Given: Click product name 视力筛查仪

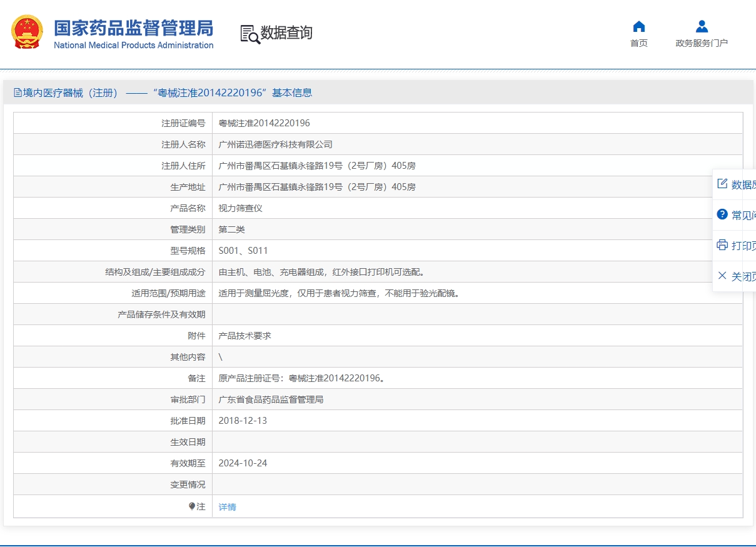Looking at the screenshot, I should (241, 208).
